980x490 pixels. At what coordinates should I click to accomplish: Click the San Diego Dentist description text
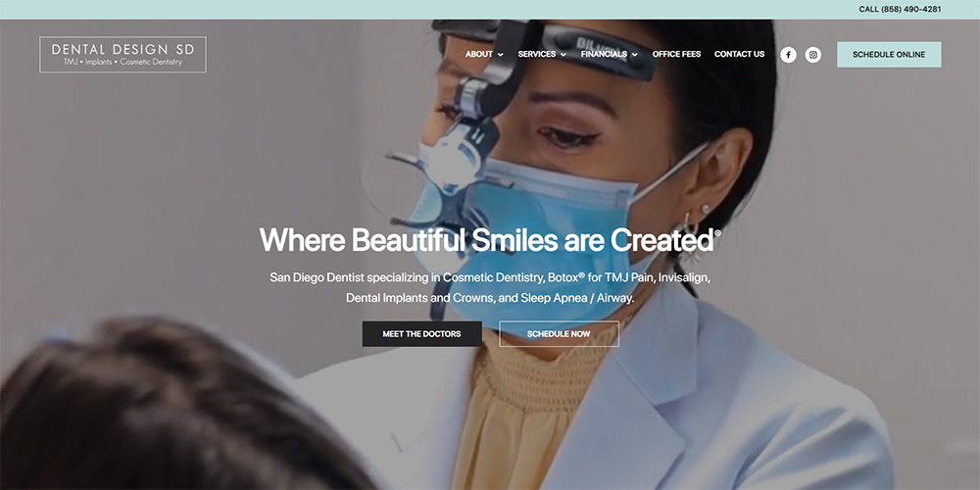point(490,287)
